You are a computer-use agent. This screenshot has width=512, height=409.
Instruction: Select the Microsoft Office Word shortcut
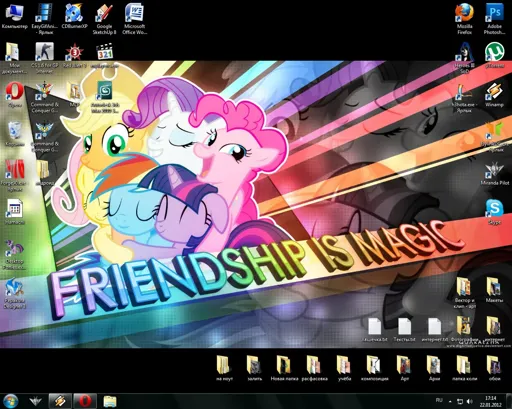(x=134, y=19)
